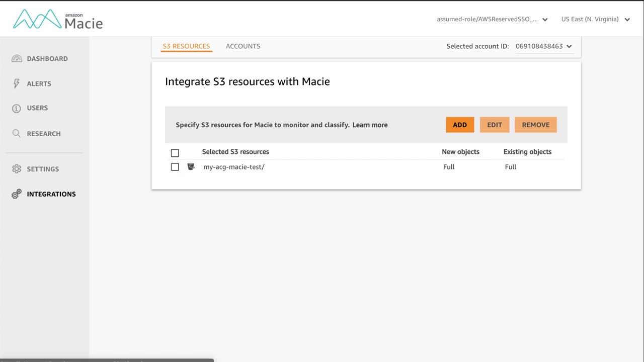
Task: Click the my-acg-macie-test/ resource name
Action: pyautogui.click(x=234, y=167)
